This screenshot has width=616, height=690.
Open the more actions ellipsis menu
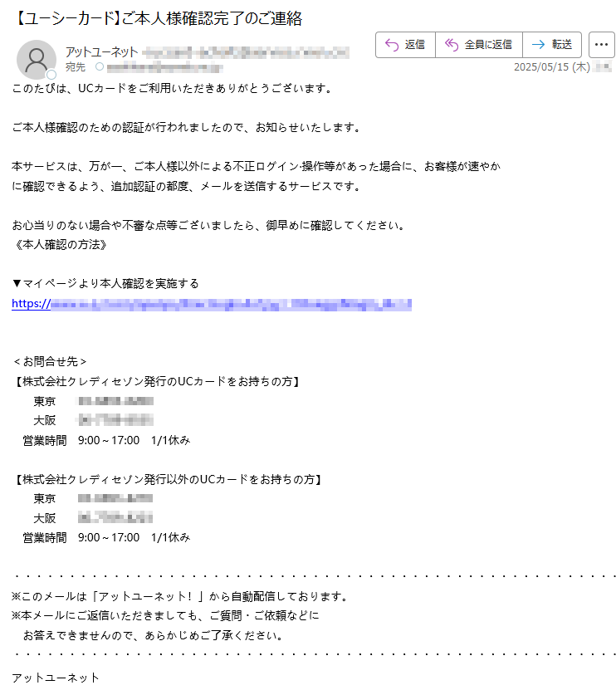(x=601, y=45)
